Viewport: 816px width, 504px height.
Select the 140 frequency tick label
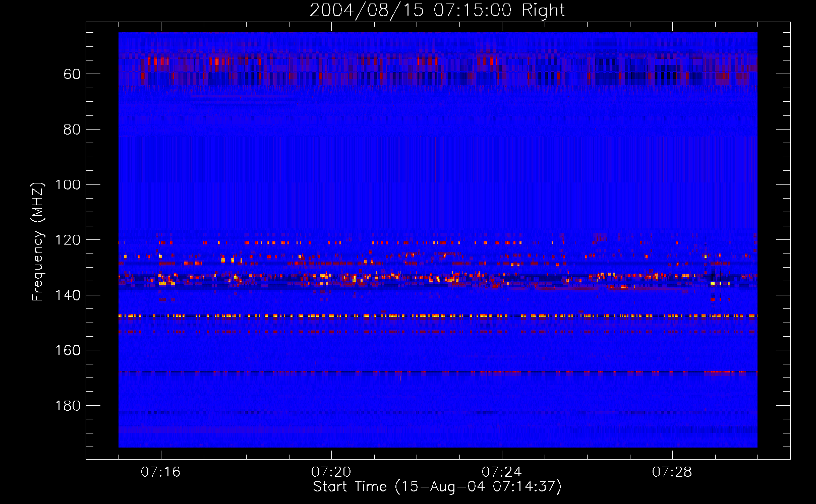point(68,295)
